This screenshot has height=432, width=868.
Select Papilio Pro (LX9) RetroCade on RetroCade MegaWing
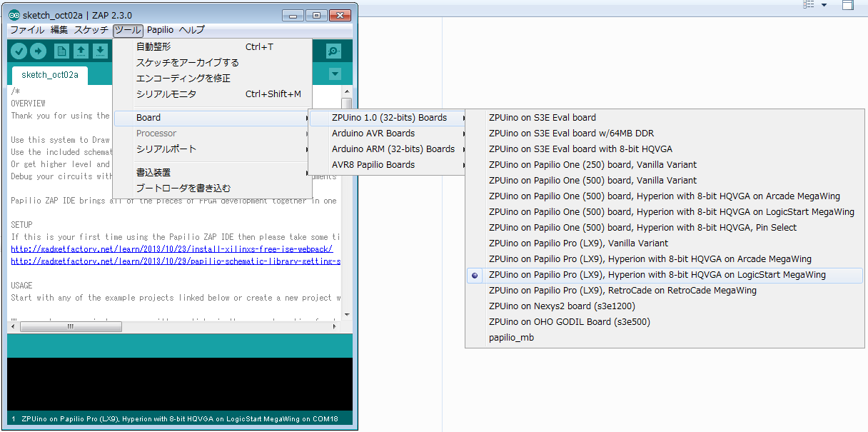tap(665, 291)
